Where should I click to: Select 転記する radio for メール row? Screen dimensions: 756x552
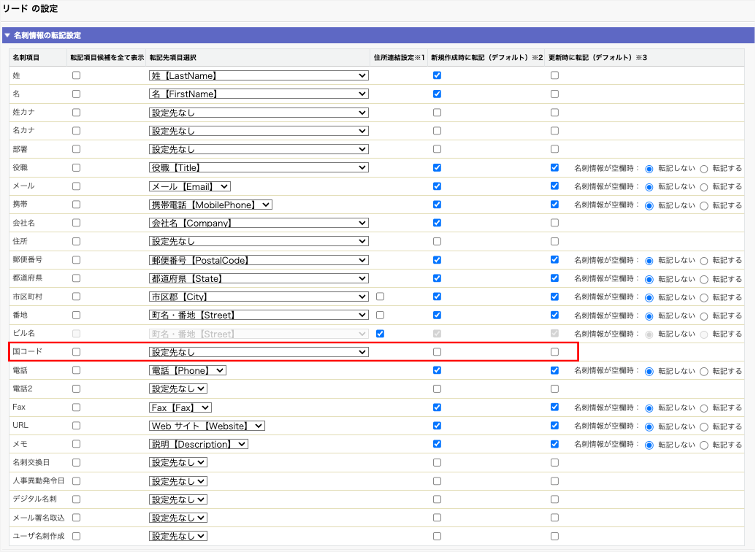[704, 187]
